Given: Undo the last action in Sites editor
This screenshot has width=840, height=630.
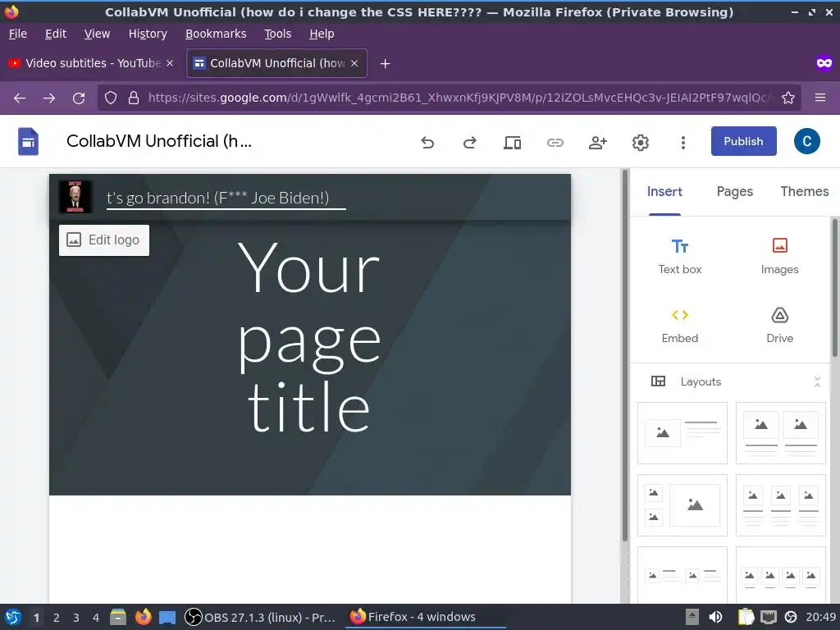Looking at the screenshot, I should [427, 143].
